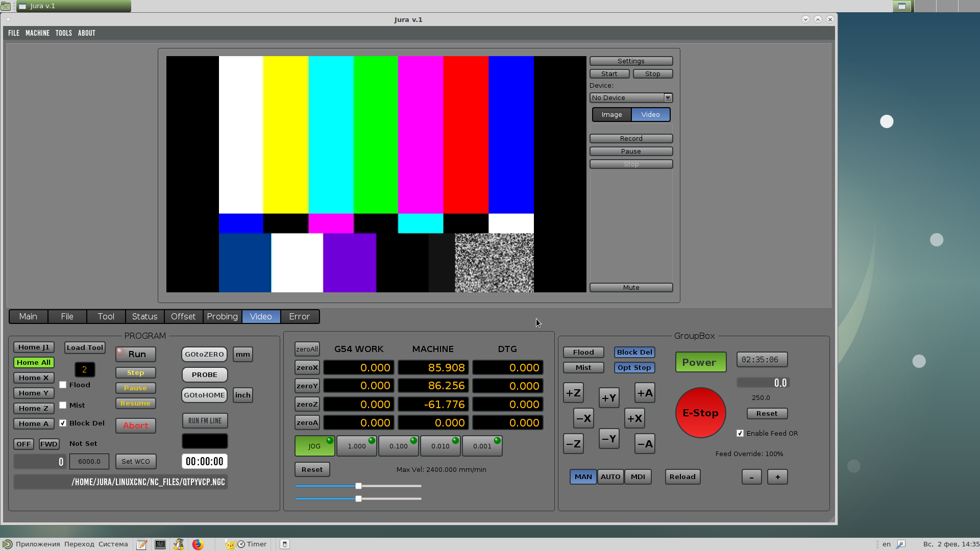This screenshot has height=551, width=980.
Task: Click Load Tool button
Action: click(x=85, y=348)
